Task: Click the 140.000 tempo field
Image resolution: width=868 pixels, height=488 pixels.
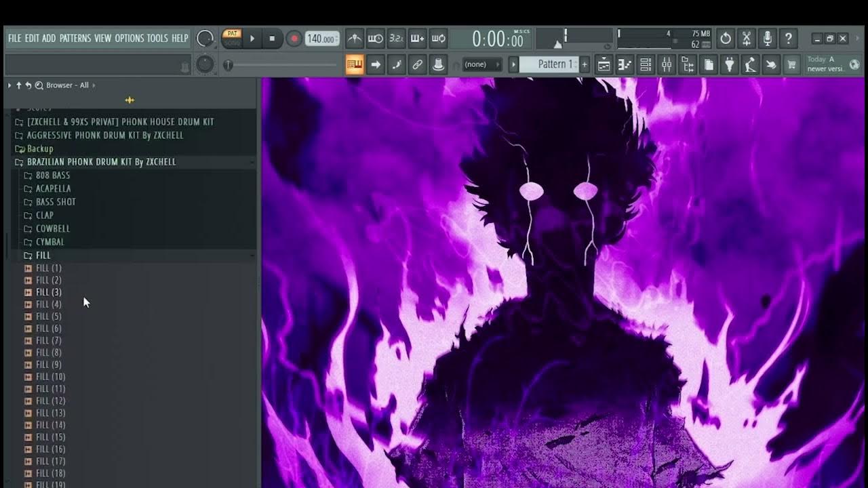Action: tap(321, 39)
